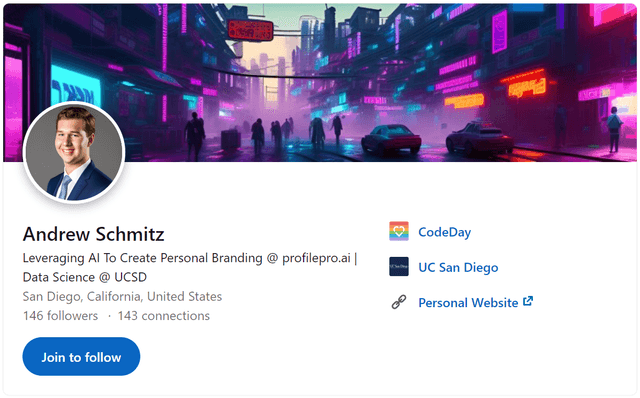This screenshot has width=640, height=398.
Task: Click the CodeDay rainbow heart logo
Action: coord(399,231)
